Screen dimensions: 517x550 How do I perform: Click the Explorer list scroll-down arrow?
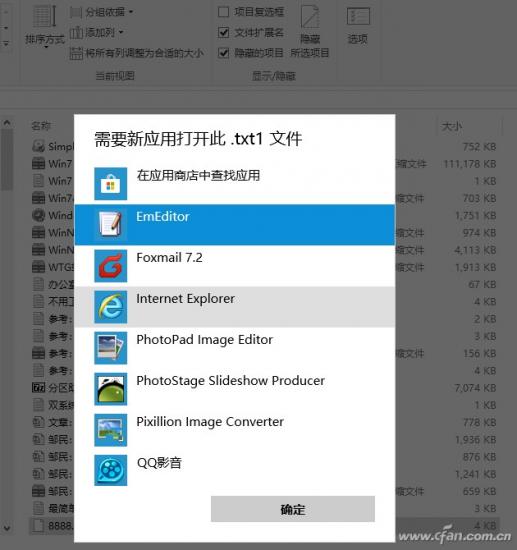tap(7, 527)
